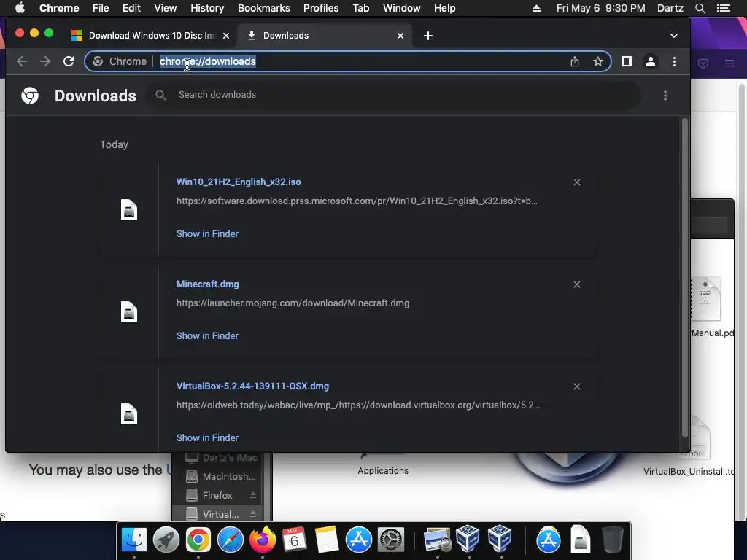The height and width of the screenshot is (560, 747).
Task: Open the Bookmarks menu
Action: point(264,8)
